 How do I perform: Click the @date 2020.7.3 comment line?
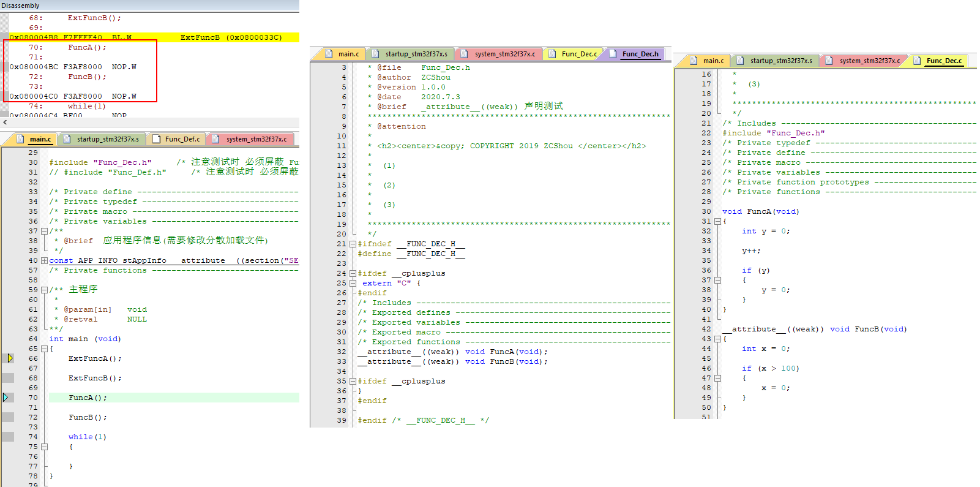[414, 97]
